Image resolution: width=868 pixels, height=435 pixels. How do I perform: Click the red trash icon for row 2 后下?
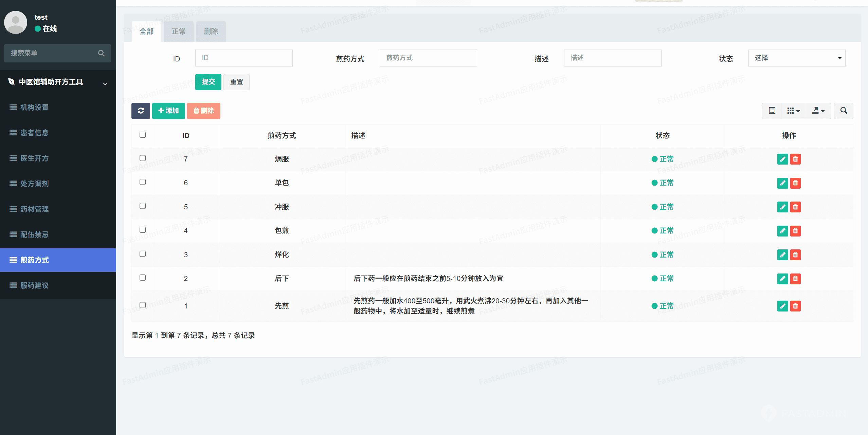795,279
